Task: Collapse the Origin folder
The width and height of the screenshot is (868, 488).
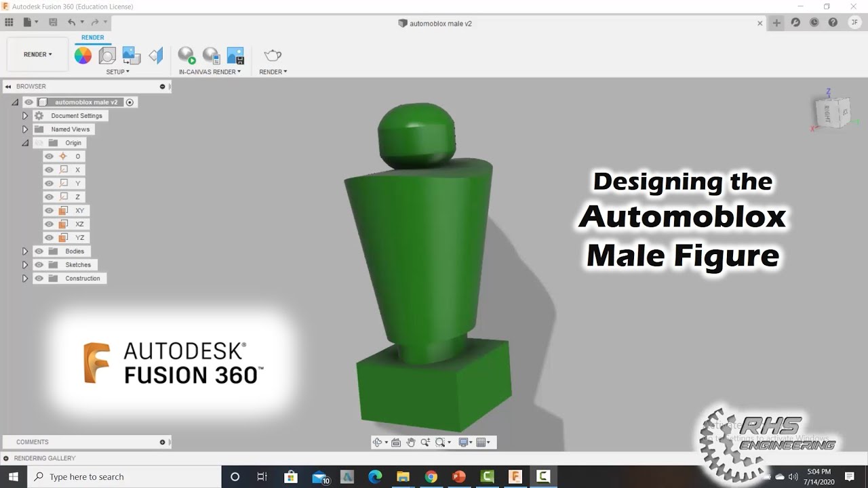Action: (x=25, y=143)
